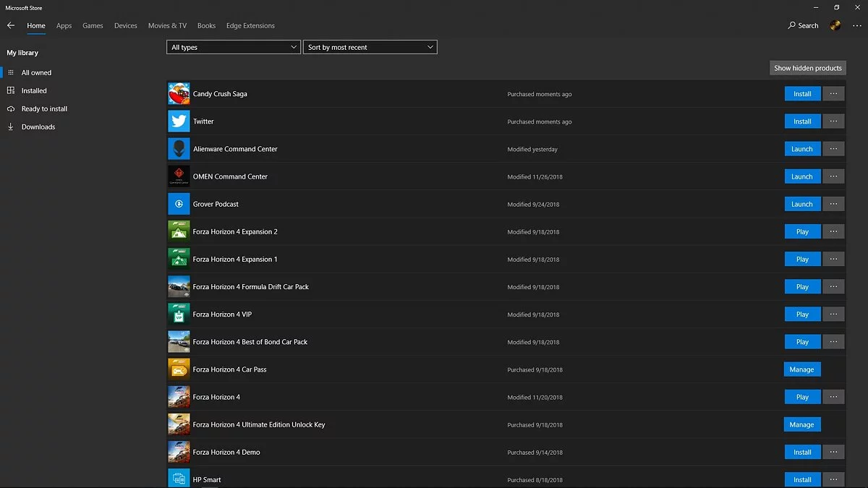Install Forza Horizon 4 Demo
The image size is (868, 488).
coord(802,452)
